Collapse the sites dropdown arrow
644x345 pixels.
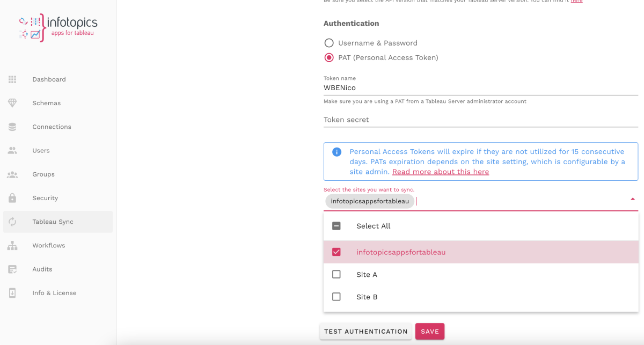pyautogui.click(x=632, y=198)
